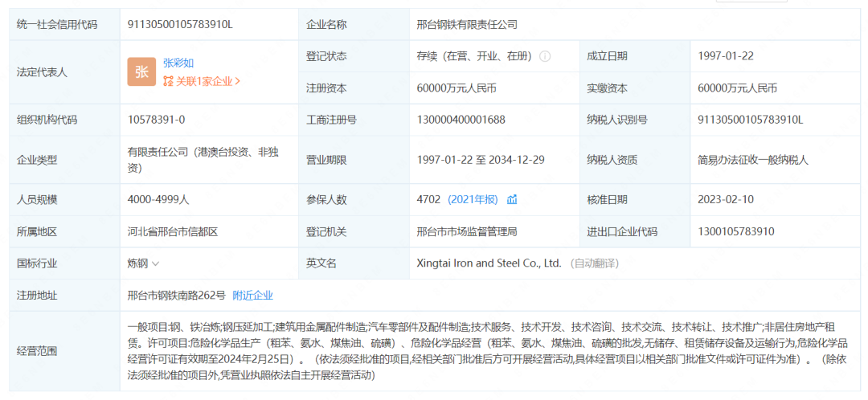Open the insured-count trend chart icon
Image resolution: width=868 pixels, height=400 pixels.
point(512,199)
